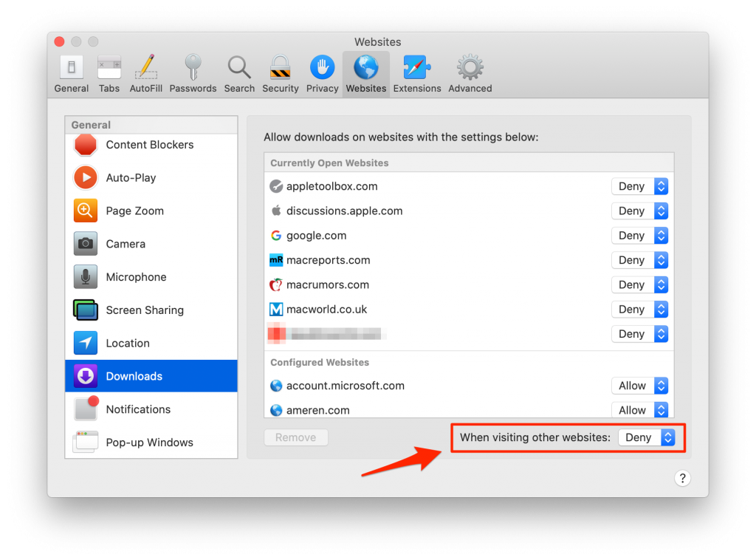
Task: Open Allow dropdown for account.microsoft.com
Action: [639, 386]
